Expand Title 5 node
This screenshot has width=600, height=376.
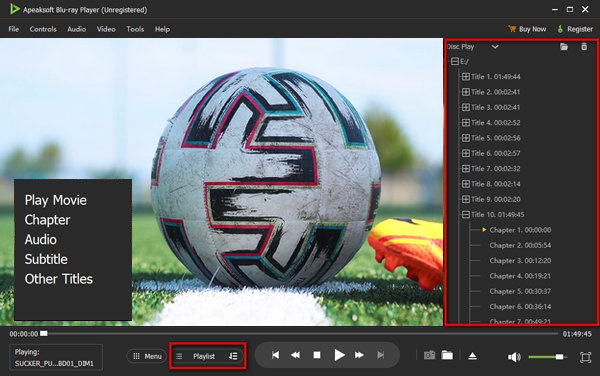[466, 138]
